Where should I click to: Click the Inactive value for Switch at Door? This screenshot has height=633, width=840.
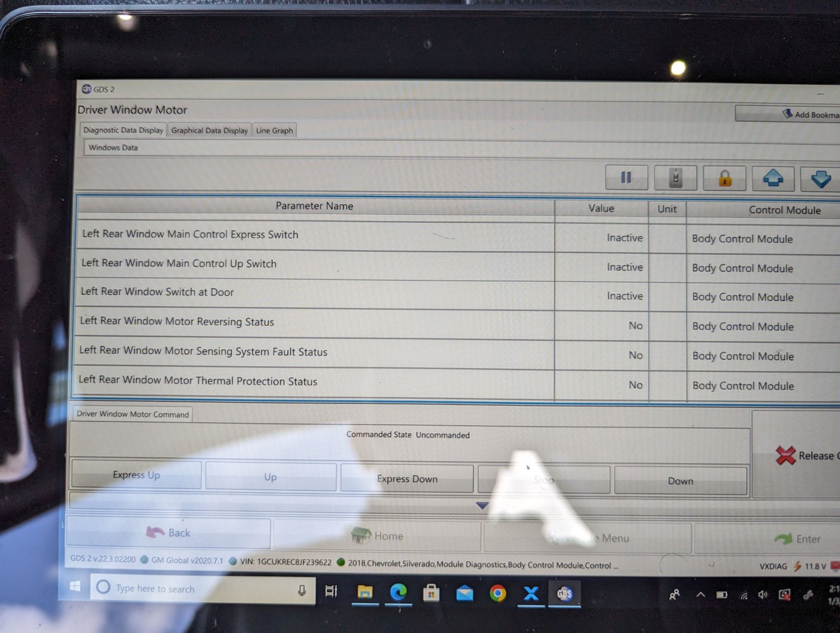(624, 296)
